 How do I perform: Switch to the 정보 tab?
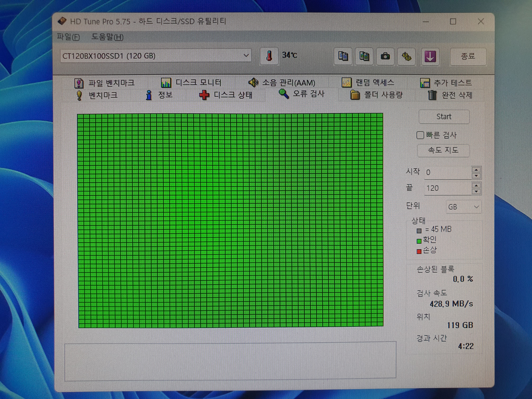click(159, 95)
